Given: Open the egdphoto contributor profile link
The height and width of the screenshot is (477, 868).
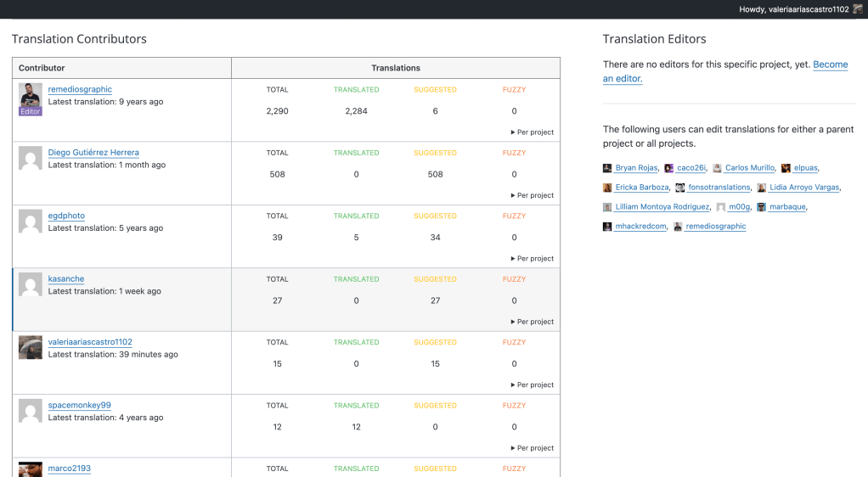Looking at the screenshot, I should 66,216.
